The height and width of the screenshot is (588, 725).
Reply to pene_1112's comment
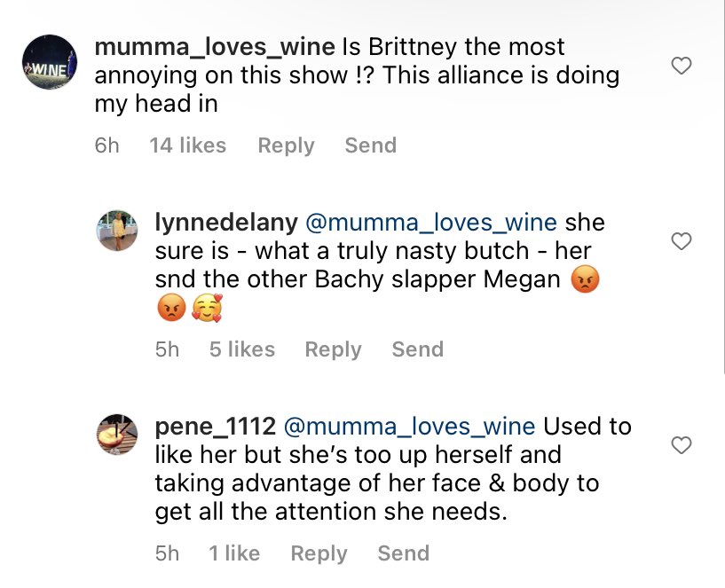click(319, 553)
